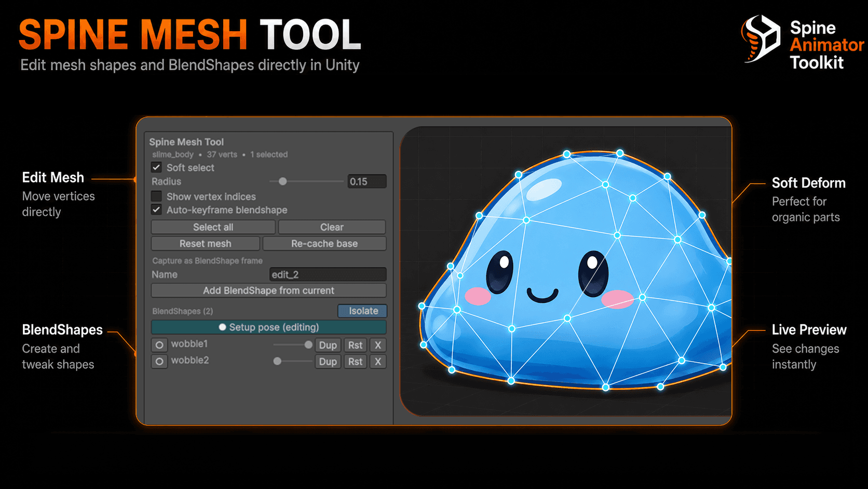Click the 'Soft Deform' callout heading
The width and height of the screenshot is (868, 489).
[x=808, y=183]
